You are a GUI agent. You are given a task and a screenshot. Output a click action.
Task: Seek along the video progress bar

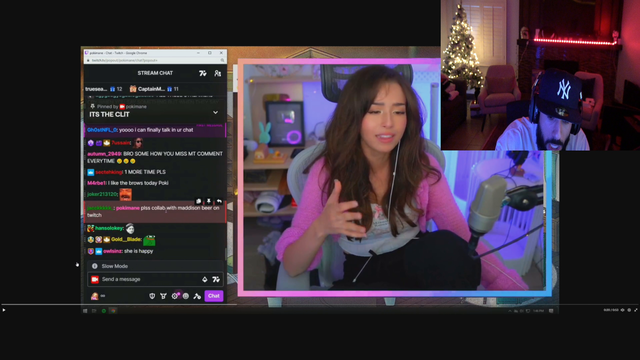tap(320, 304)
